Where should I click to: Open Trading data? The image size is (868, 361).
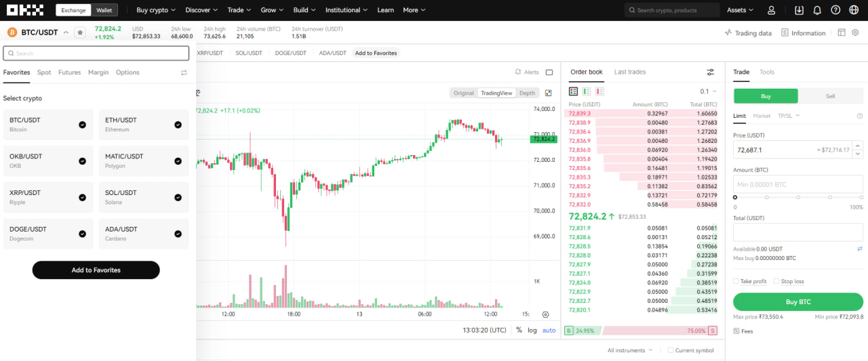point(748,33)
